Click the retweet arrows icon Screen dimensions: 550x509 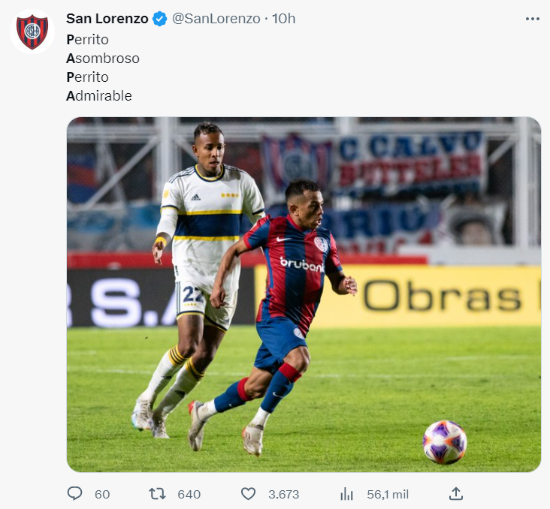point(157,494)
